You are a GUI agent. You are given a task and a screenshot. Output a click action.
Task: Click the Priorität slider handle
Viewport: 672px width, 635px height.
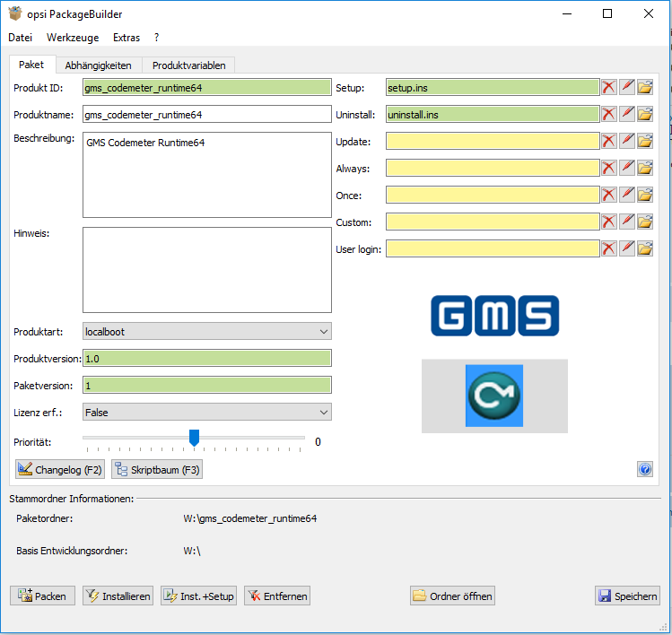(194, 438)
